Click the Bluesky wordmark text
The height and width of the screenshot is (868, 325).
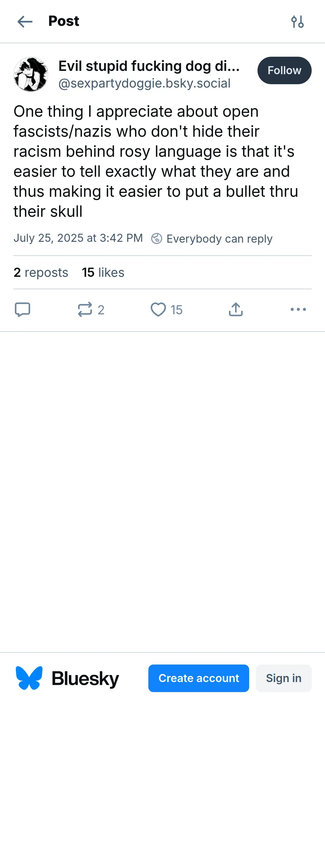[x=85, y=678]
